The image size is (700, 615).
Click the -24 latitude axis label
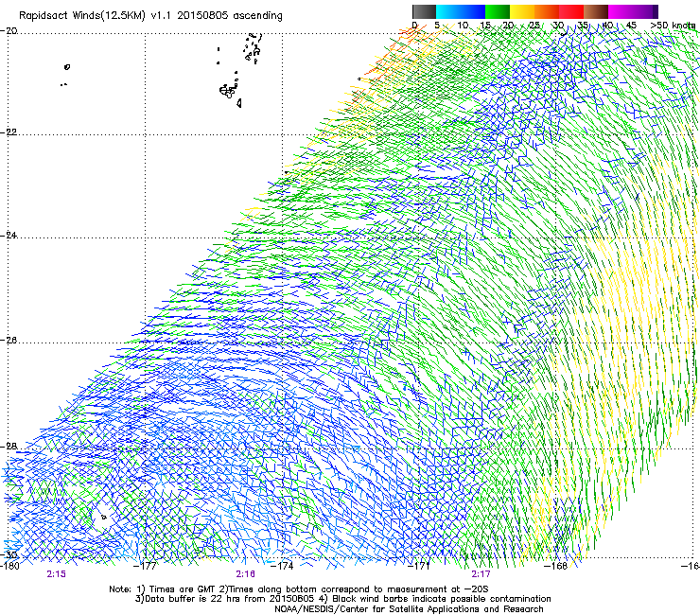coord(9,236)
